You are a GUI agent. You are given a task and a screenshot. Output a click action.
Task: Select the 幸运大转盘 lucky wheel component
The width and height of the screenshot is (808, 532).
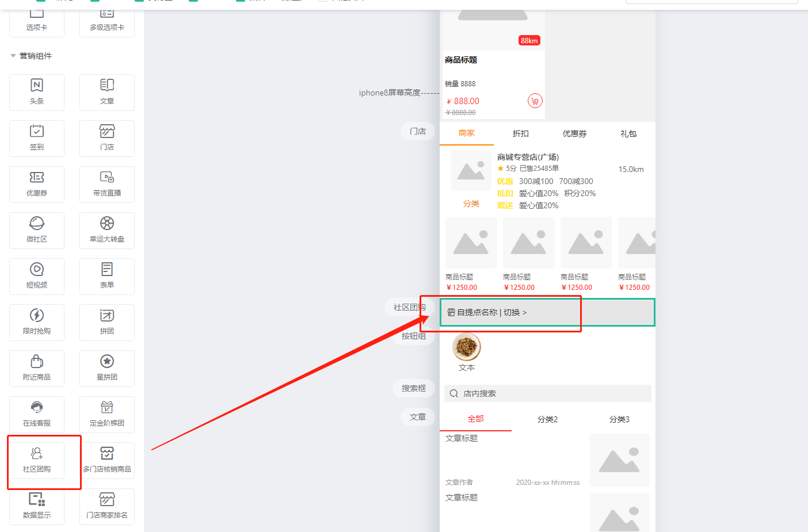107,230
